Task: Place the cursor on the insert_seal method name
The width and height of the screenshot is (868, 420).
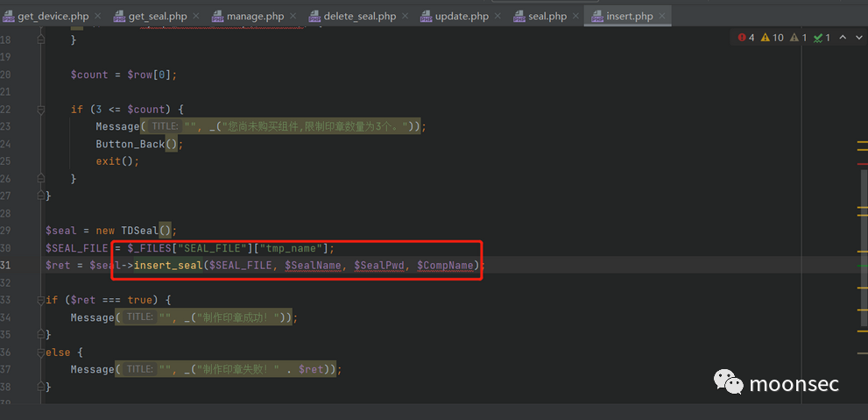Action: click(168, 266)
